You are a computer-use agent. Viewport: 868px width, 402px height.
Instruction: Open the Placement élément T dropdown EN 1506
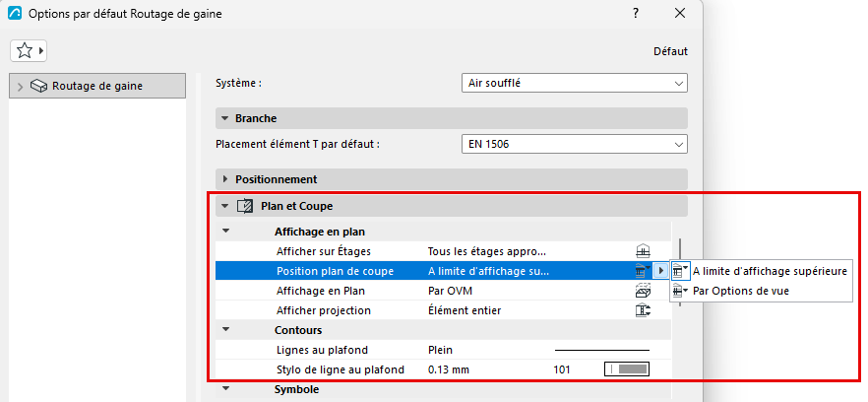point(574,144)
